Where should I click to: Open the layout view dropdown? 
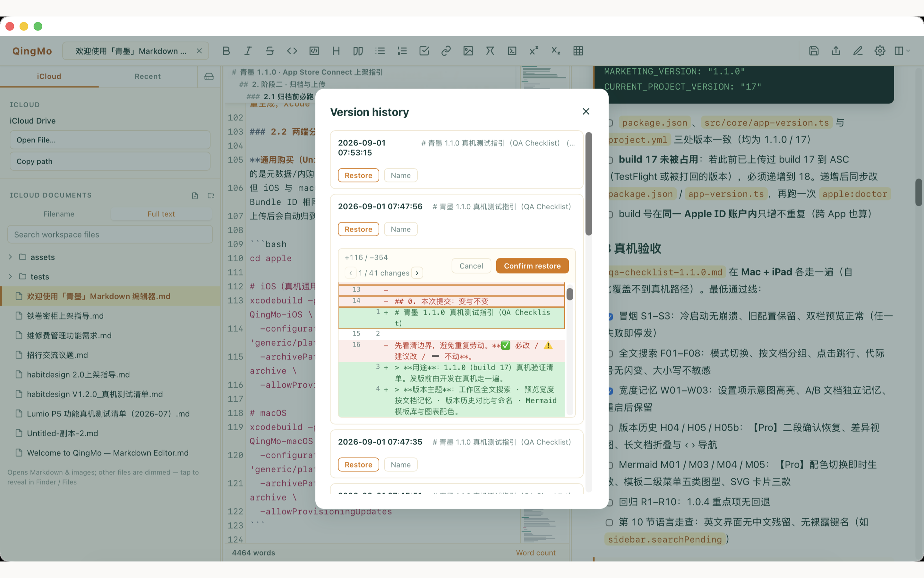(902, 51)
